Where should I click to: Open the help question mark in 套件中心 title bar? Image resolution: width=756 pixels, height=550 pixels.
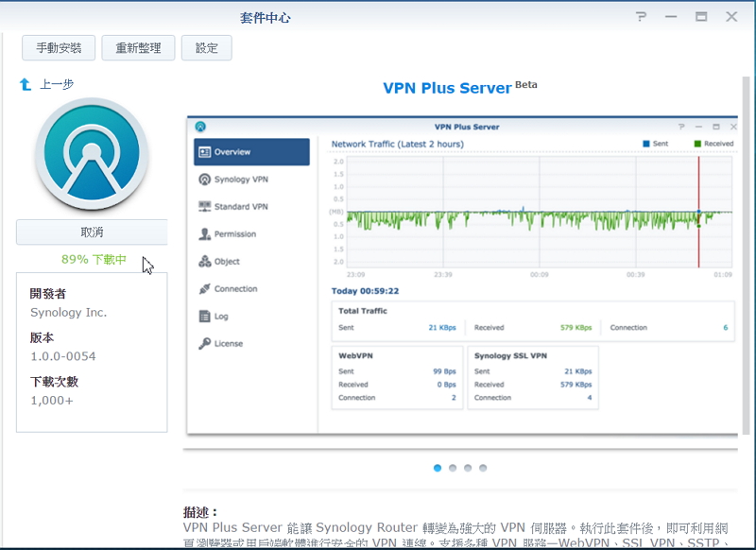coord(641,17)
